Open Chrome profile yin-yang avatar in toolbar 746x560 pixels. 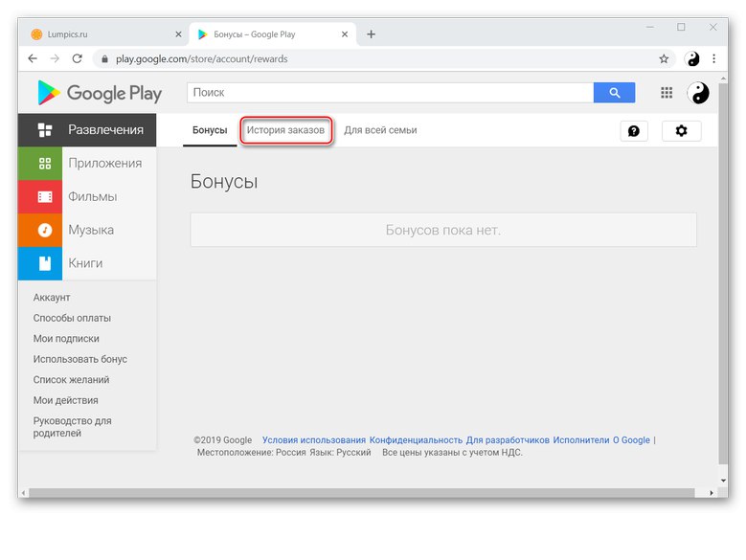pyautogui.click(x=692, y=59)
